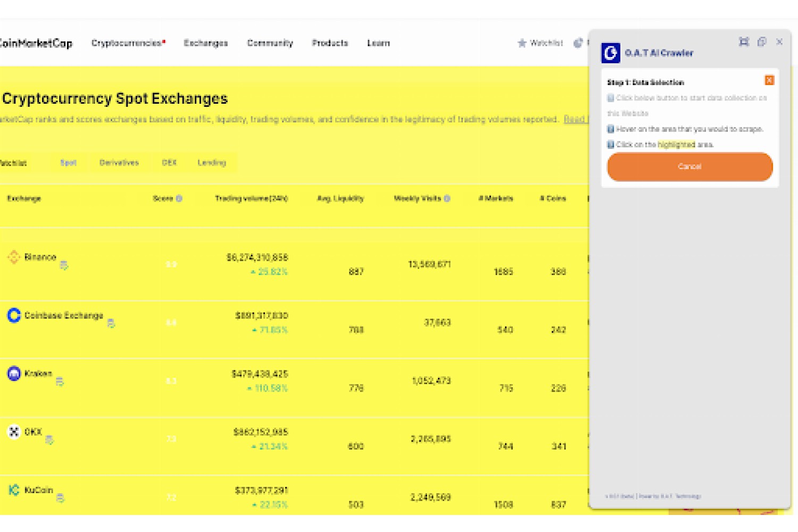Click the small badge icon next to Coinbase Exchange
Image resolution: width=798 pixels, height=532 pixels.
click(111, 323)
